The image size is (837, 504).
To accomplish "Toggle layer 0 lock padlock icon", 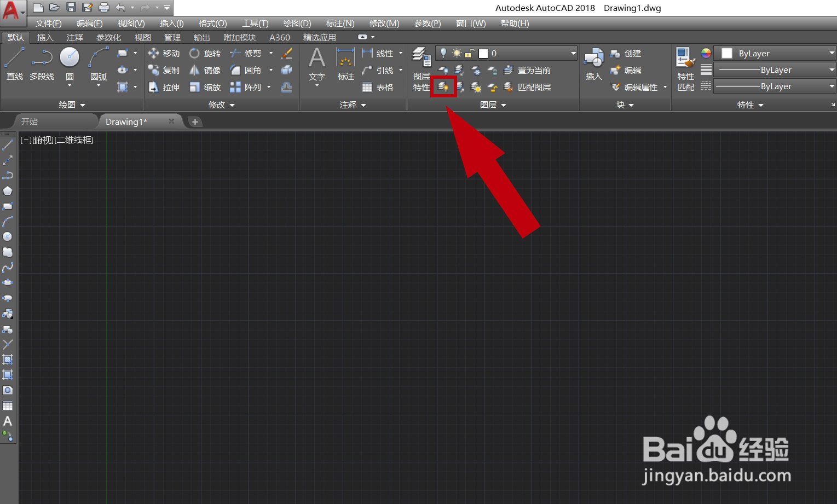I will pos(469,53).
